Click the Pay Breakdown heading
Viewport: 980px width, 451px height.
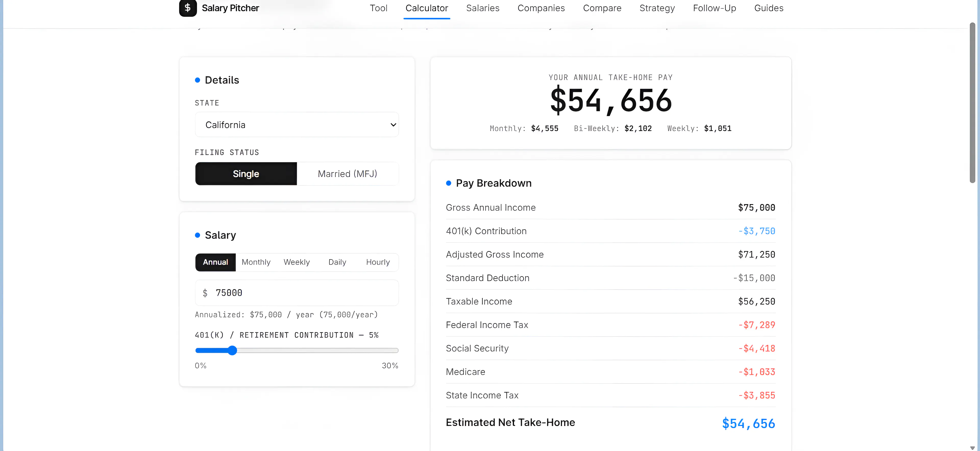tap(493, 183)
